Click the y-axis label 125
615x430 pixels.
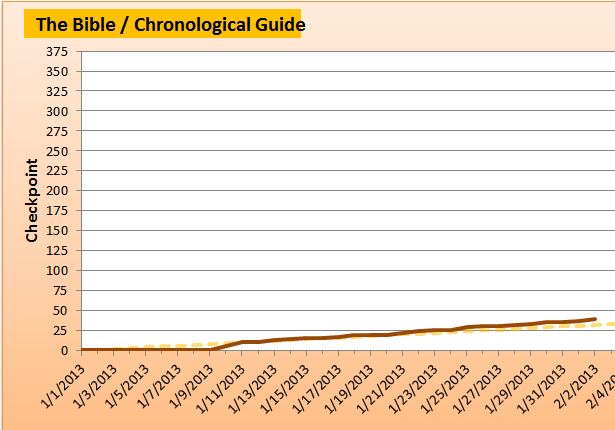click(x=57, y=251)
